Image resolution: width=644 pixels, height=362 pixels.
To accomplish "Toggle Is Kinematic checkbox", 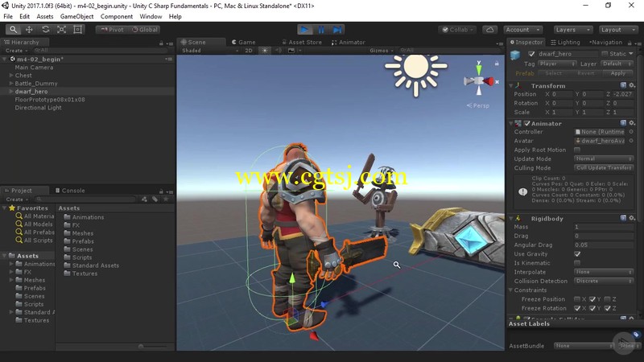I will coord(577,263).
